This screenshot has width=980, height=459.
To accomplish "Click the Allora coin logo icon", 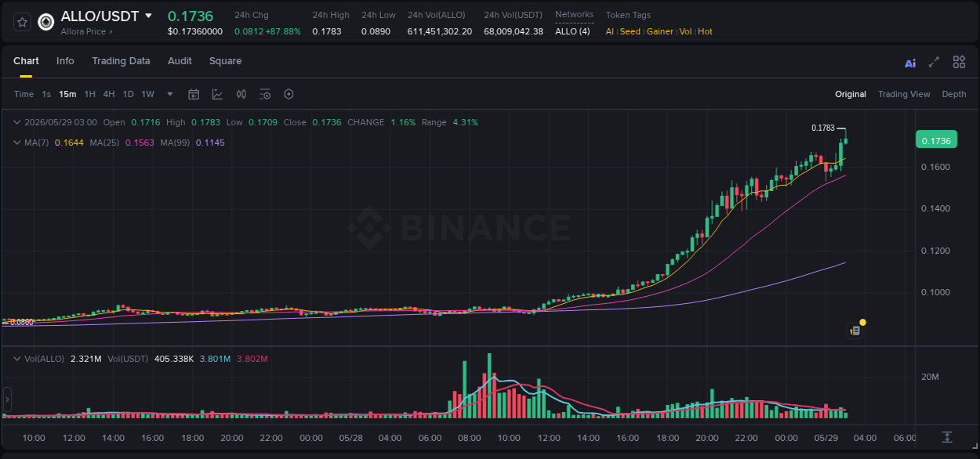I will point(46,22).
